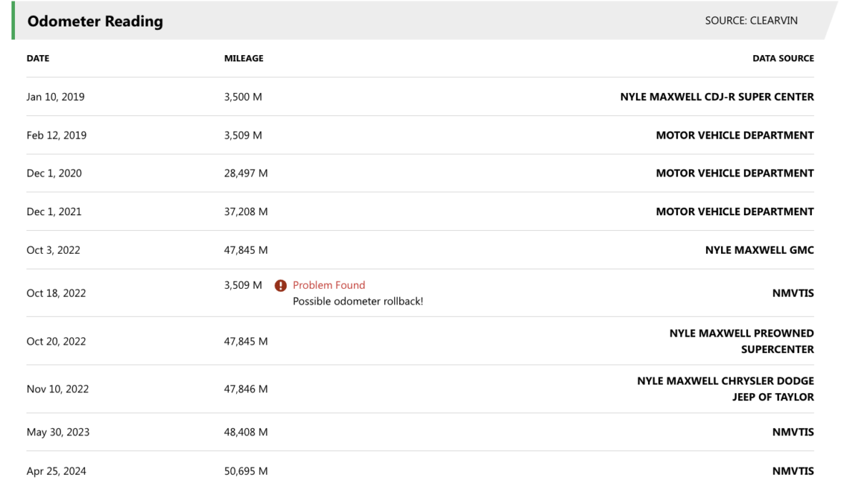Click the DATA SOURCE column header
This screenshot has height=504, width=844.
(x=782, y=59)
